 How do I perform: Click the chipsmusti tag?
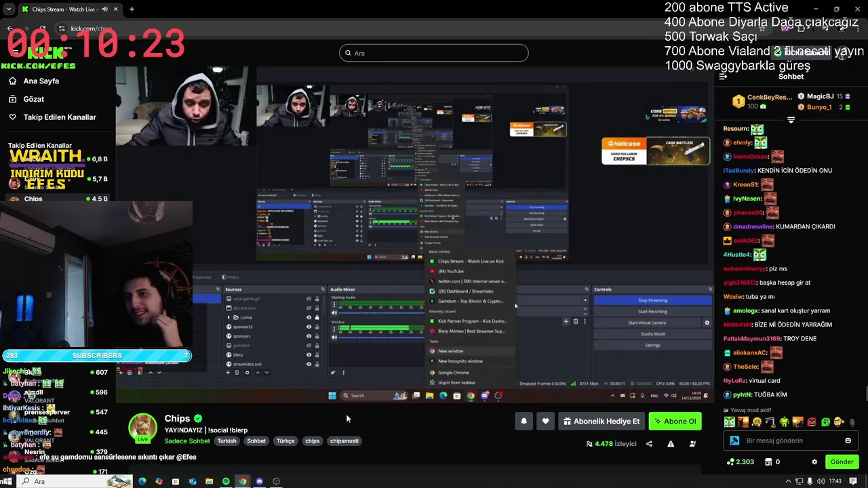pyautogui.click(x=344, y=441)
